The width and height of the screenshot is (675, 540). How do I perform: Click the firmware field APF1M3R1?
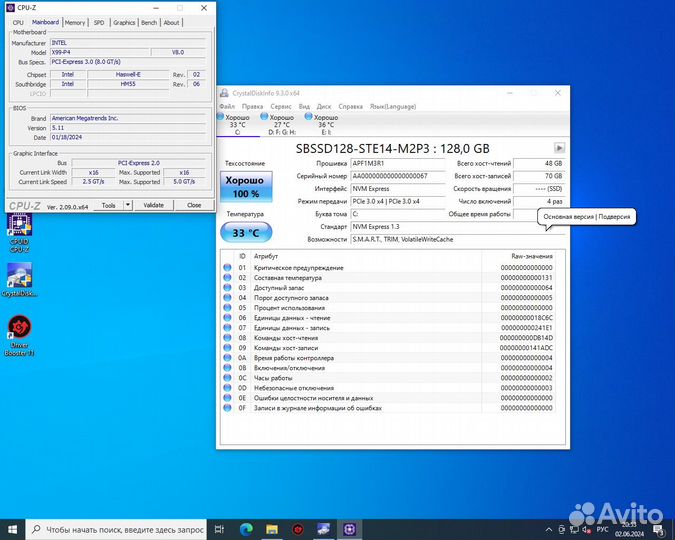(x=398, y=163)
